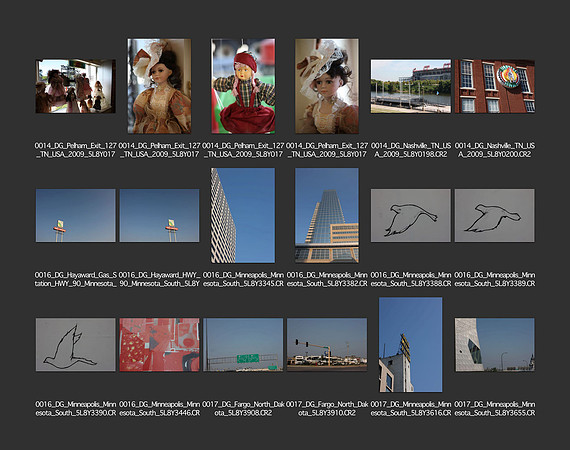Viewport: 570px width, 450px height.
Task: Click caption below the doll group thumbnail
Action: pyautogui.click(x=76, y=150)
